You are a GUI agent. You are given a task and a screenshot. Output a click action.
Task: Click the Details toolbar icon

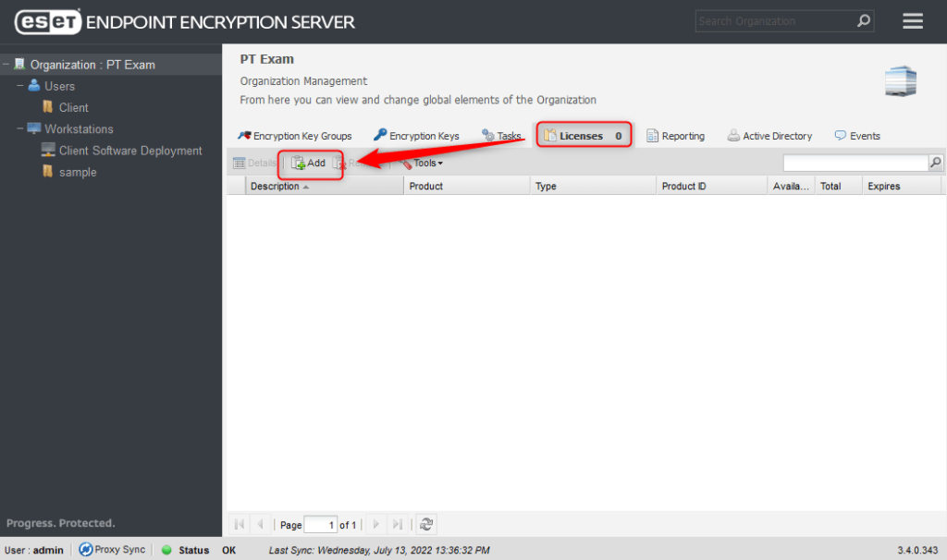tap(252, 163)
